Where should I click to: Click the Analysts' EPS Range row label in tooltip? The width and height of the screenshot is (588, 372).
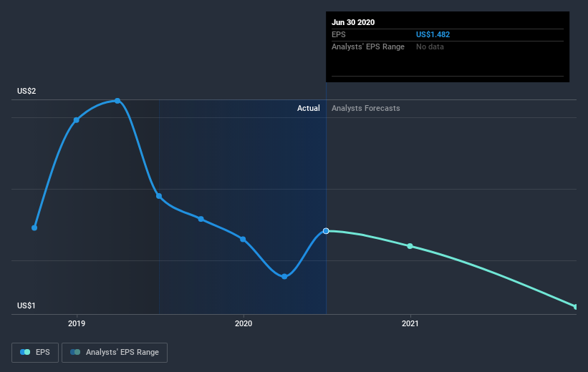(368, 46)
